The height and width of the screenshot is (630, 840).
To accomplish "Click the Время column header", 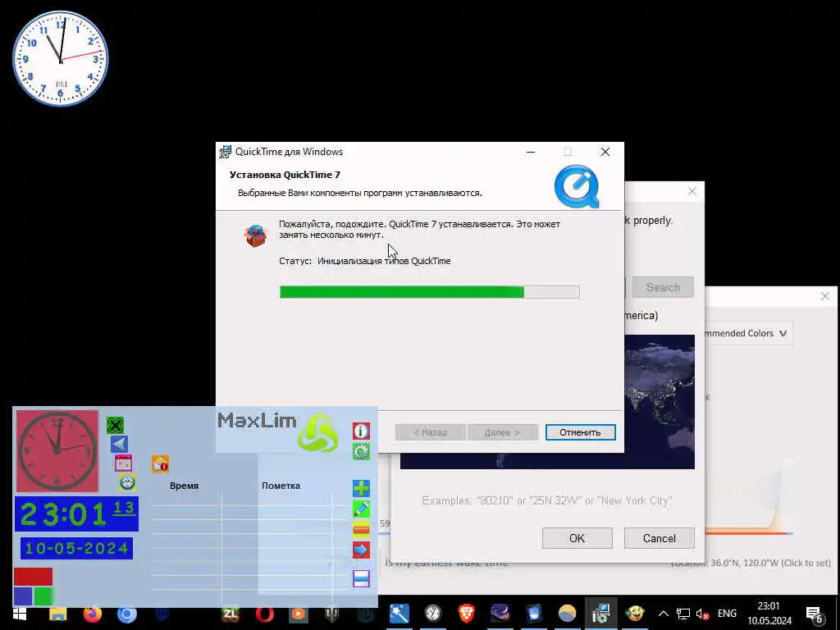I will (184, 486).
